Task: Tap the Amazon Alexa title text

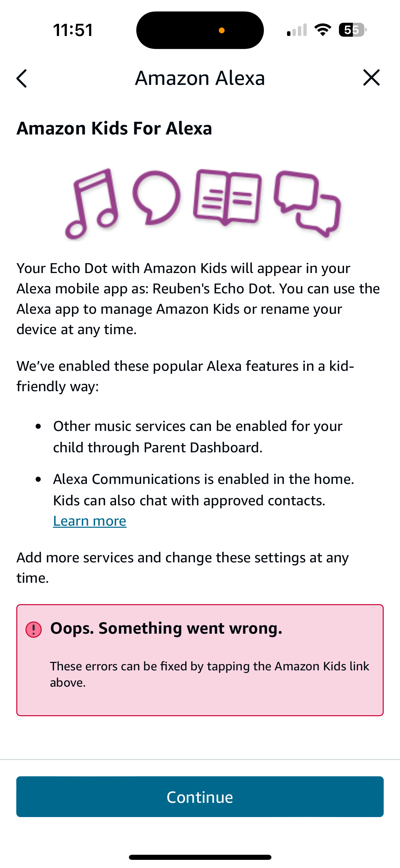Action: 200,78
